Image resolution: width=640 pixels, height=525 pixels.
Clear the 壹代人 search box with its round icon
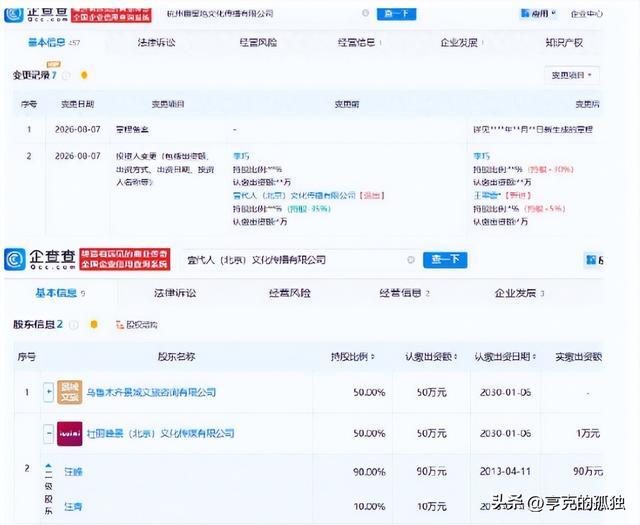coord(411,260)
